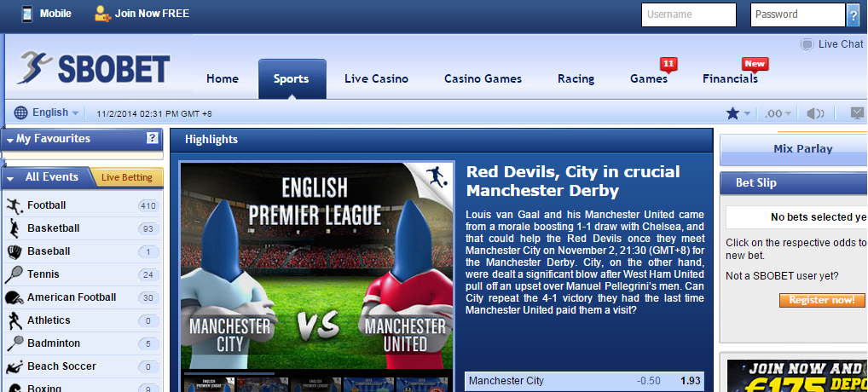Click the Football sport icon in sidebar
Viewport: 868px width, 392px height.
click(x=14, y=205)
